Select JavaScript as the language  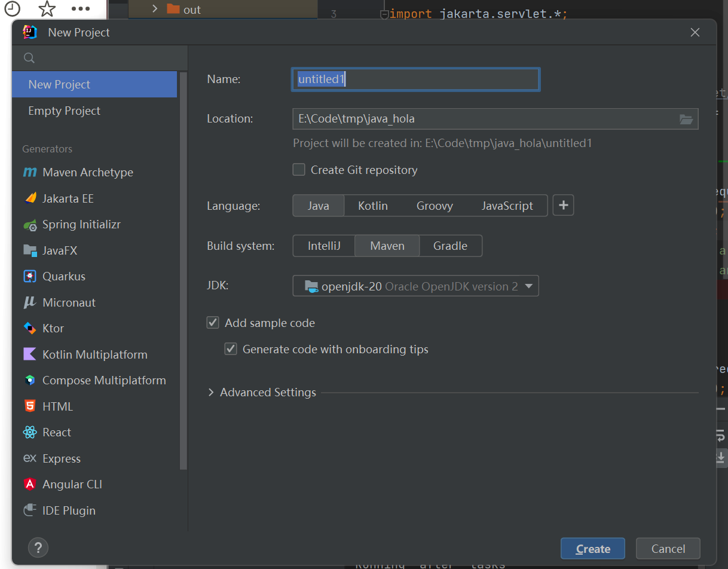(507, 206)
